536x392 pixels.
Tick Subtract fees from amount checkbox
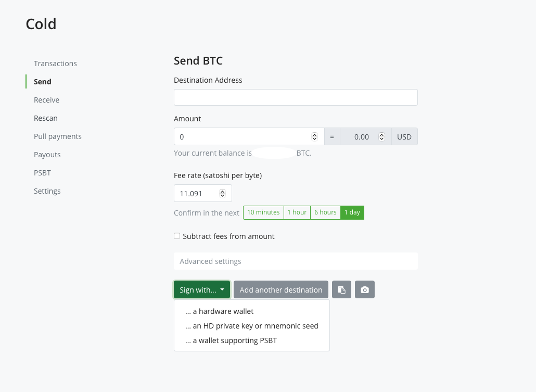point(177,236)
